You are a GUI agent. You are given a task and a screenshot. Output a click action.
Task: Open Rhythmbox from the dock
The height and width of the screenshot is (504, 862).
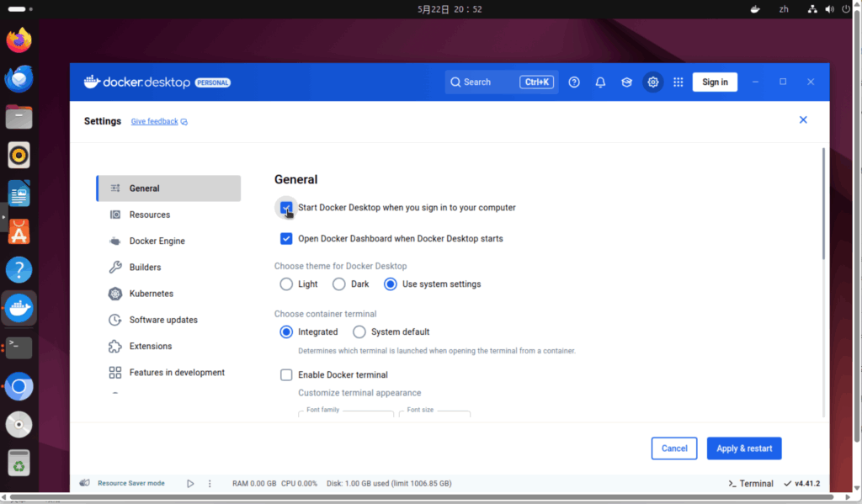[x=19, y=155]
